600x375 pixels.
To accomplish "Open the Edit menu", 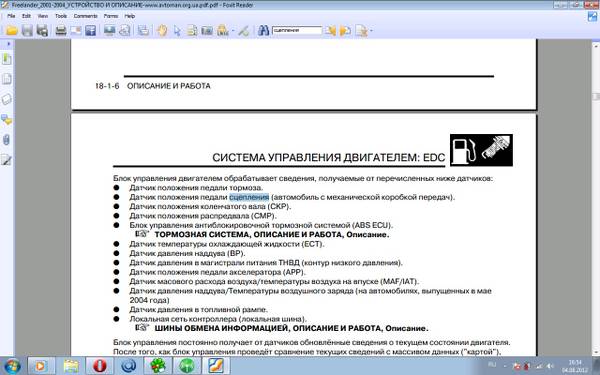I will coord(26,16).
